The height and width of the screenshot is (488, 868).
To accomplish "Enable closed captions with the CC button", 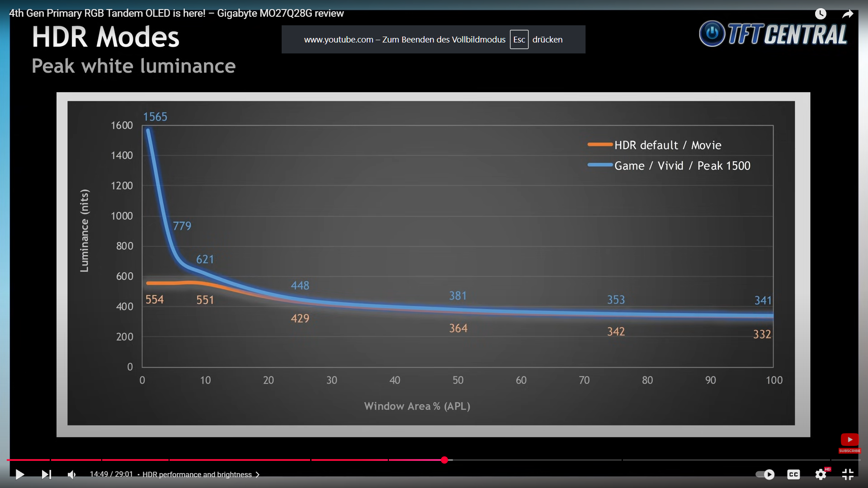I will click(x=794, y=474).
